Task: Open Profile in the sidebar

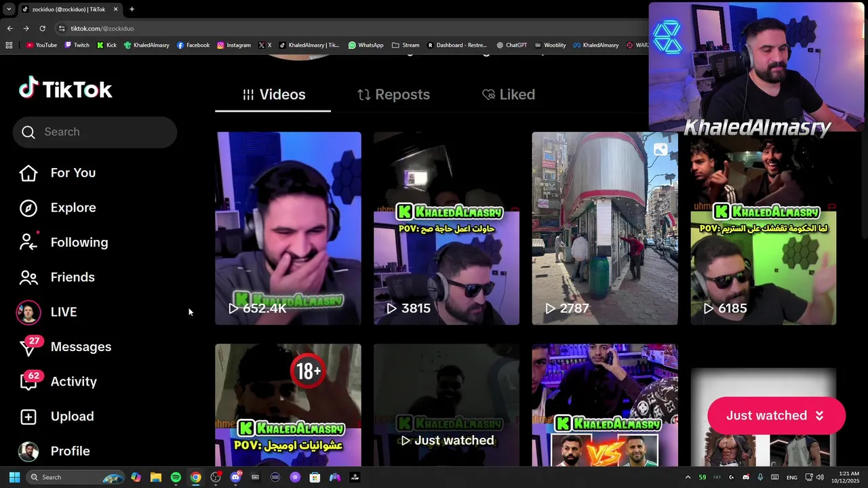Action: point(54,451)
